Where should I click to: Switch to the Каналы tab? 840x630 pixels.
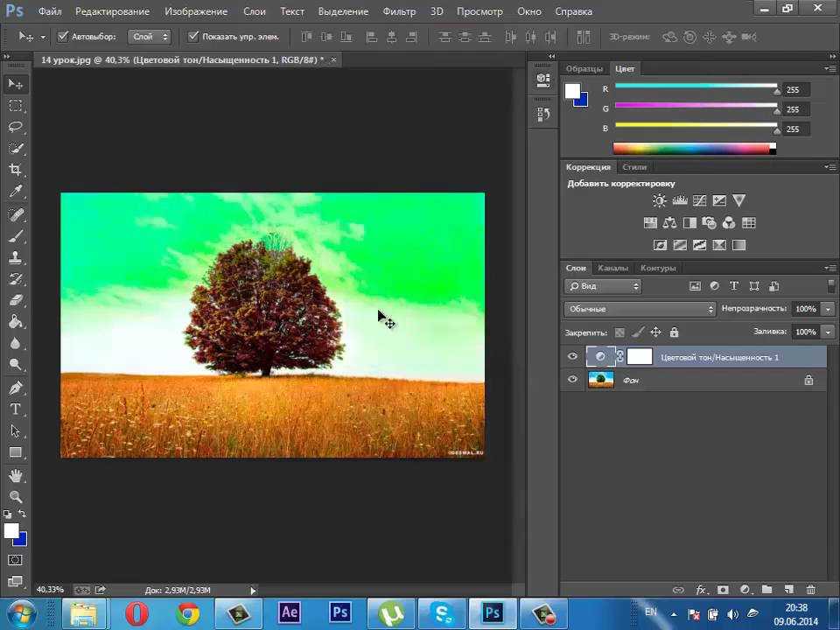pyautogui.click(x=612, y=268)
